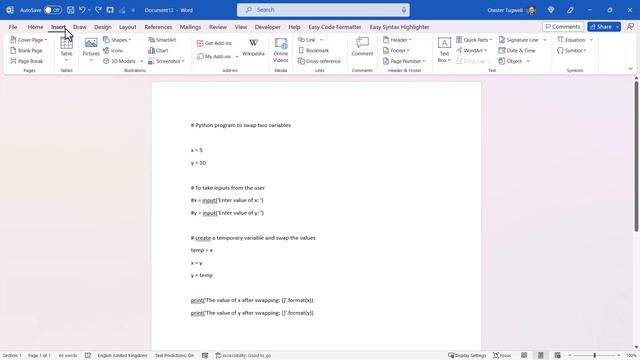Viewport: 640px width, 360px height.
Task: Open the Text Box menu
Action: pyautogui.click(x=444, y=50)
